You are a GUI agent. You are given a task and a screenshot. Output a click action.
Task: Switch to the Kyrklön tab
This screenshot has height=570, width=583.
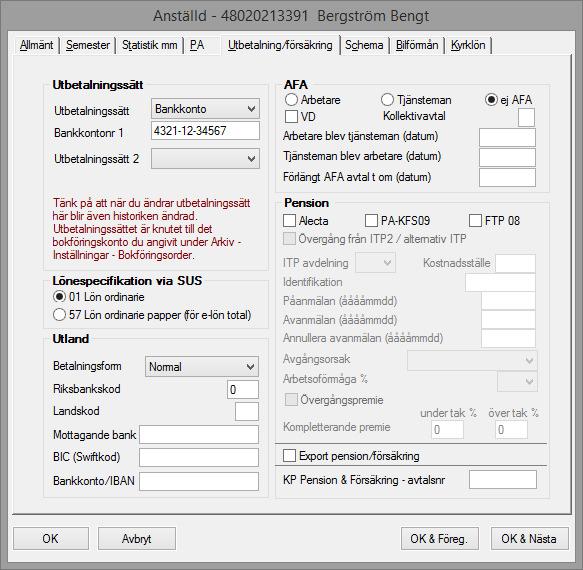[468, 45]
